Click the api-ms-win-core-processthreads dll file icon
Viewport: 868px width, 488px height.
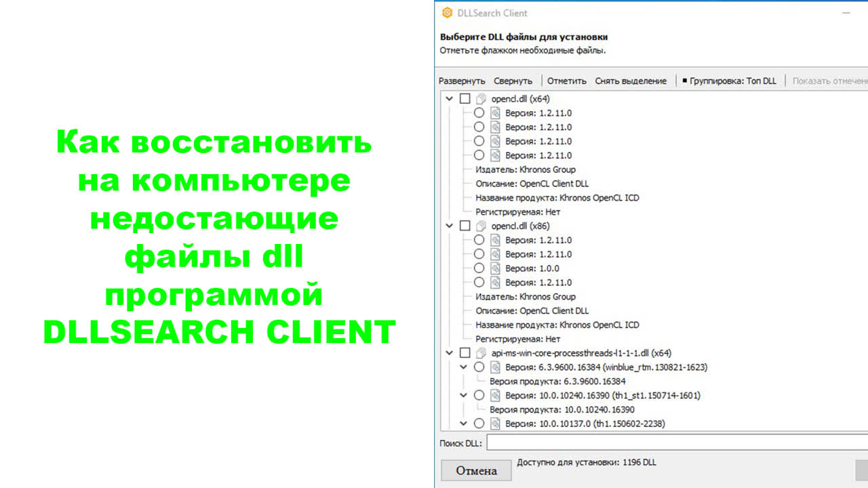pyautogui.click(x=481, y=353)
